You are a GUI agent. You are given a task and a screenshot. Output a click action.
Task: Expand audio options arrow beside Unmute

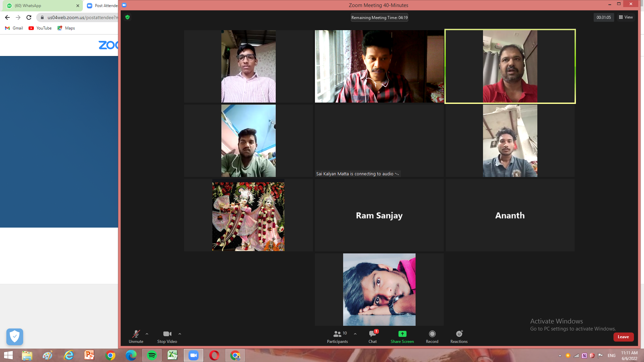147,334
